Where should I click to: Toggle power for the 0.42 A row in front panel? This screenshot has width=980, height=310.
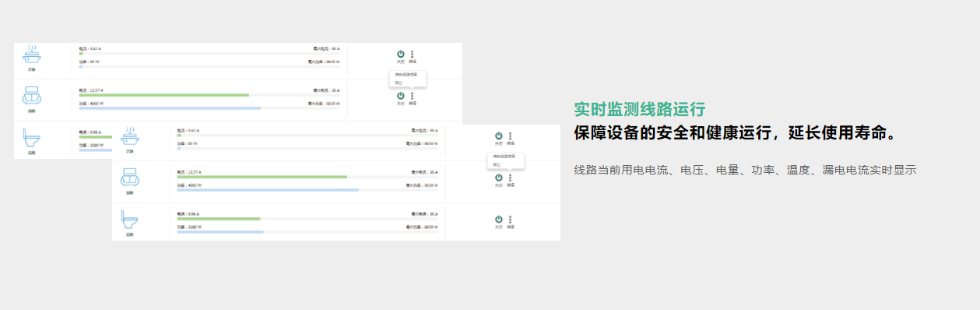click(x=499, y=136)
